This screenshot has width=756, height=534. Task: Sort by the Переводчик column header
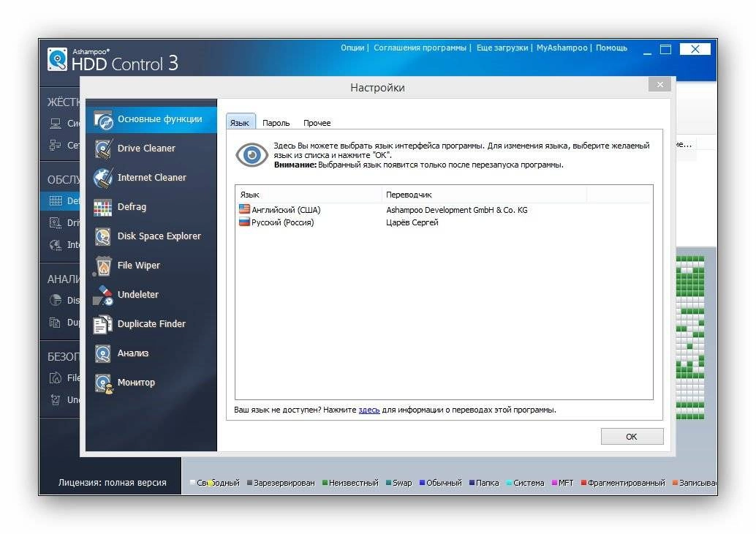pyautogui.click(x=483, y=195)
